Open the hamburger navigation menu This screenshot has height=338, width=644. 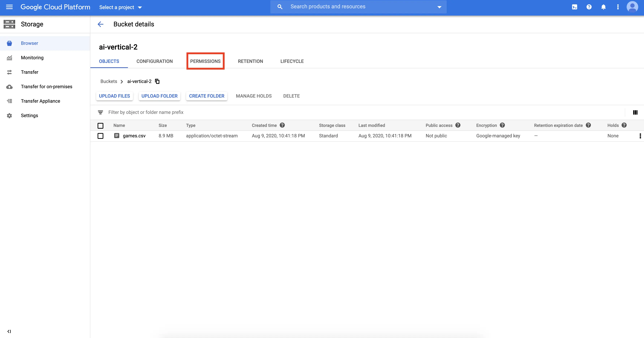click(9, 7)
